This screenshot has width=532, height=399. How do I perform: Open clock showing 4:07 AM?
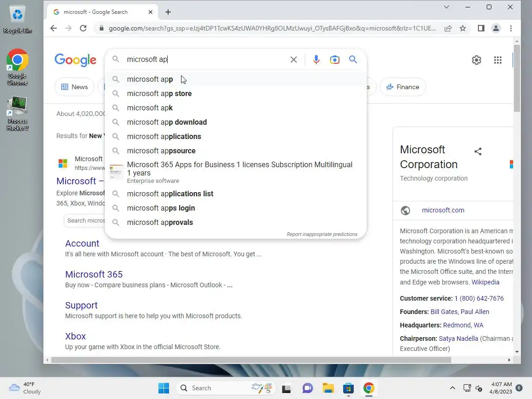click(x=501, y=388)
